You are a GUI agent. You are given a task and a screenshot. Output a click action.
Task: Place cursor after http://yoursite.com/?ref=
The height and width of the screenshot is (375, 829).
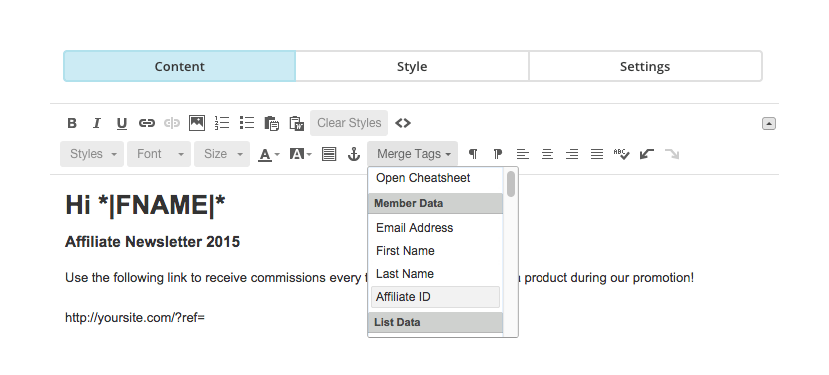coord(205,318)
